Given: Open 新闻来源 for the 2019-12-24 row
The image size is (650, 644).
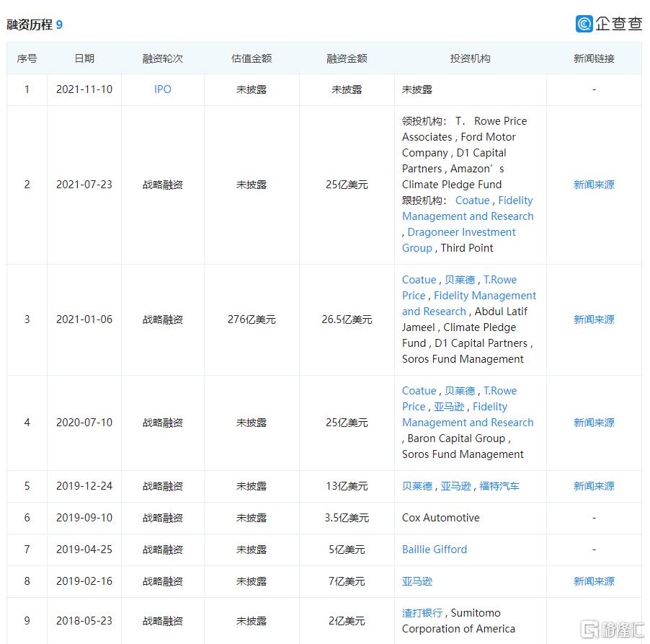Looking at the screenshot, I should (594, 486).
